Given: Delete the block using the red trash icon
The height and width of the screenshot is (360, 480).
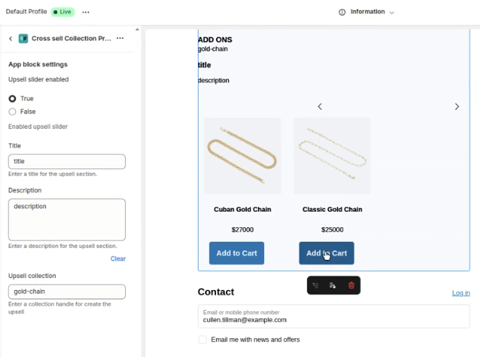Looking at the screenshot, I should point(351,285).
